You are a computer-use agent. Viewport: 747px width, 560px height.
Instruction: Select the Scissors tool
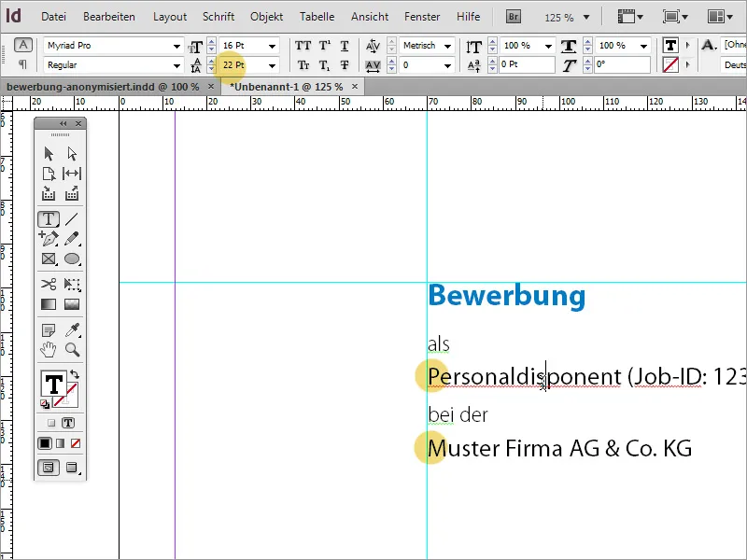coord(49,285)
